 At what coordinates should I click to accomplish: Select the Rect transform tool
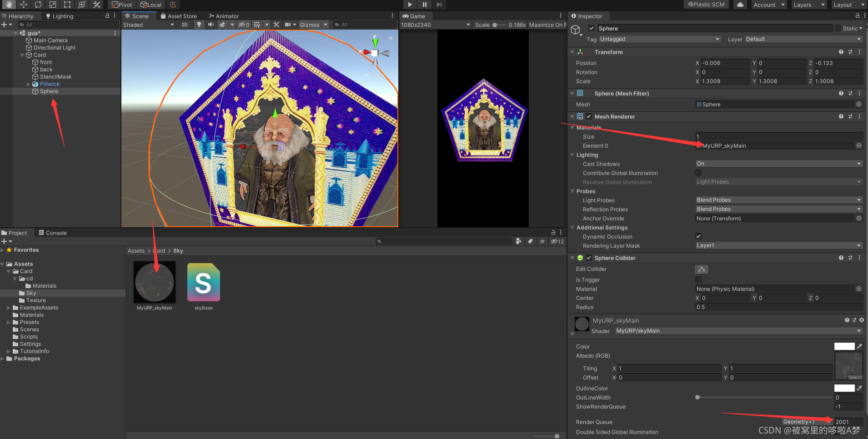[67, 5]
